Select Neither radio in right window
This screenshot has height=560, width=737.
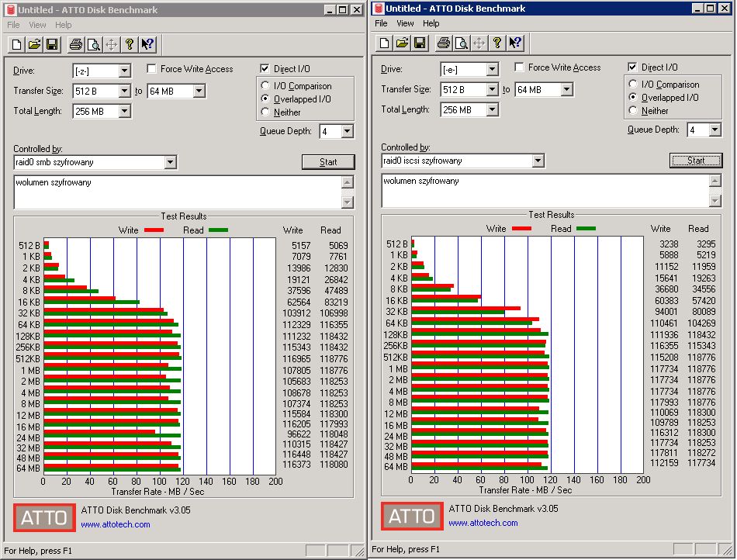[x=632, y=110]
